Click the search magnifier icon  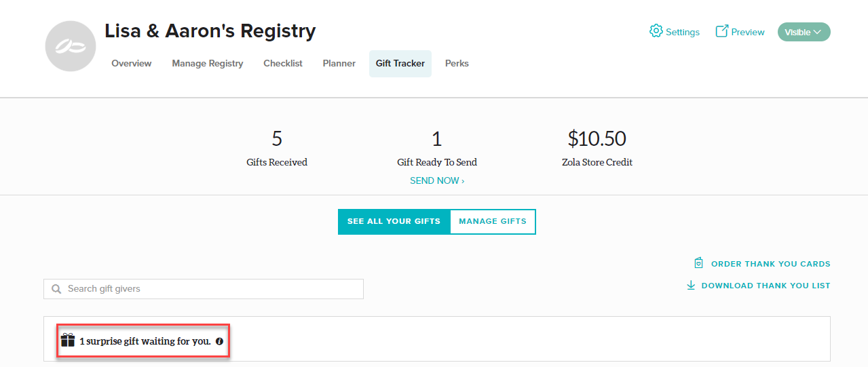point(56,289)
